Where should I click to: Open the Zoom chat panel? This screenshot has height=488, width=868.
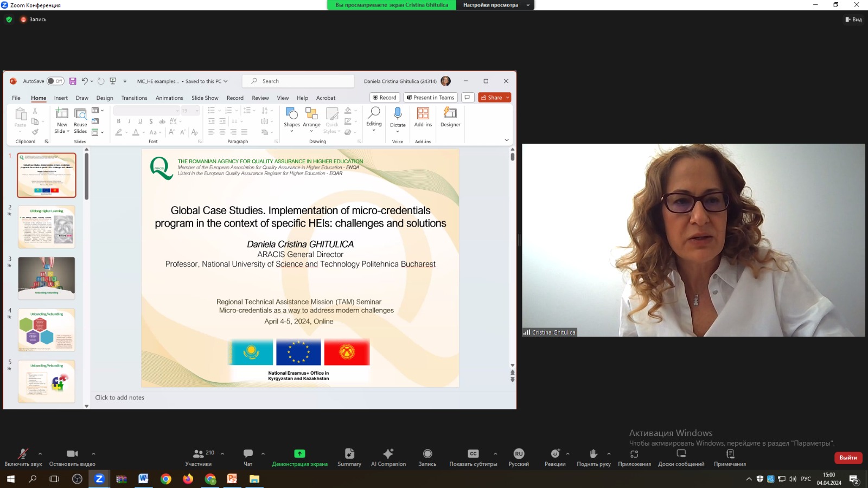coord(248,454)
